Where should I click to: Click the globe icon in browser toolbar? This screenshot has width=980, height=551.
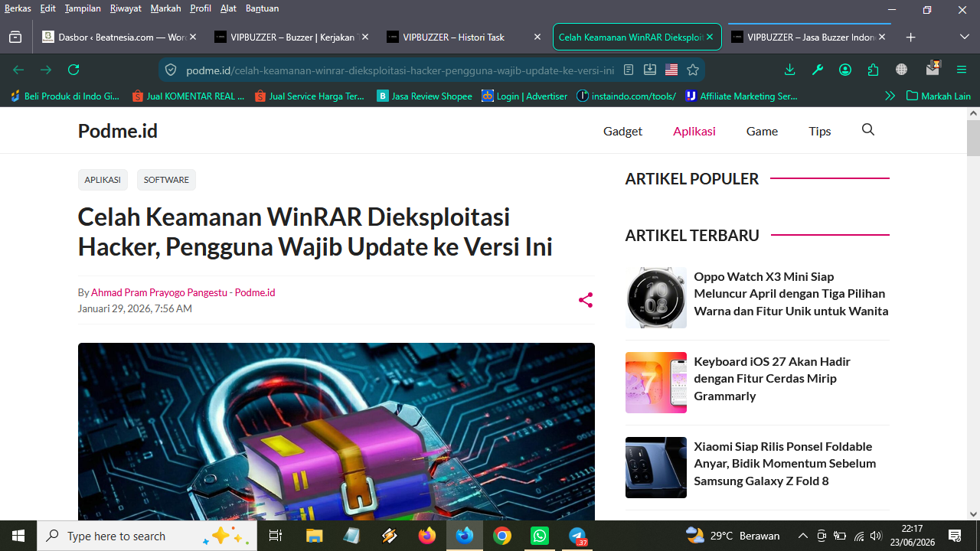[901, 70]
